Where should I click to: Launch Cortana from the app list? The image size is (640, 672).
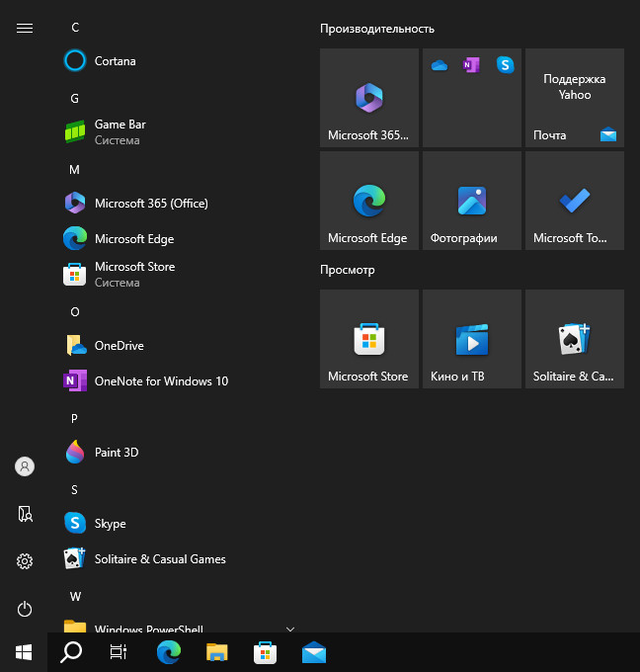click(x=178, y=61)
